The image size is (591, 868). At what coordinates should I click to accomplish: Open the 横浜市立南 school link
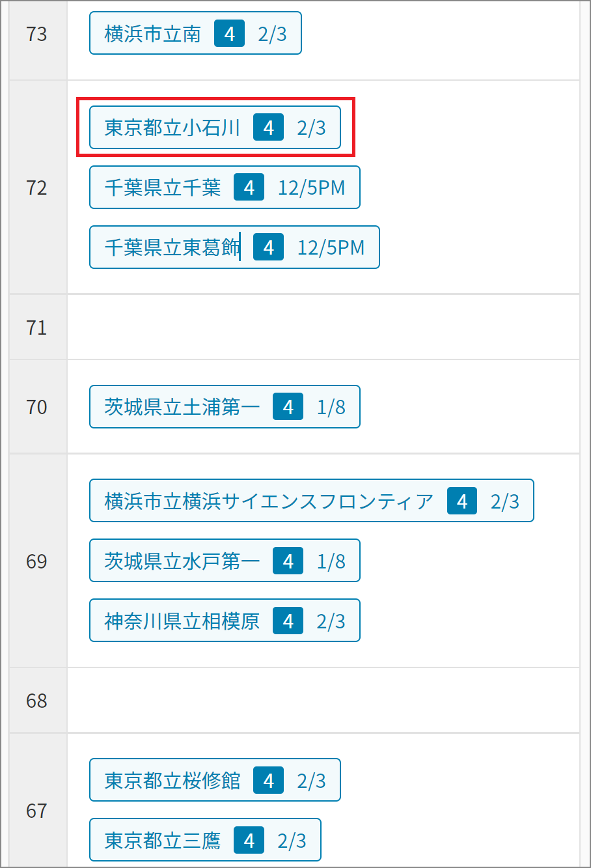[195, 33]
